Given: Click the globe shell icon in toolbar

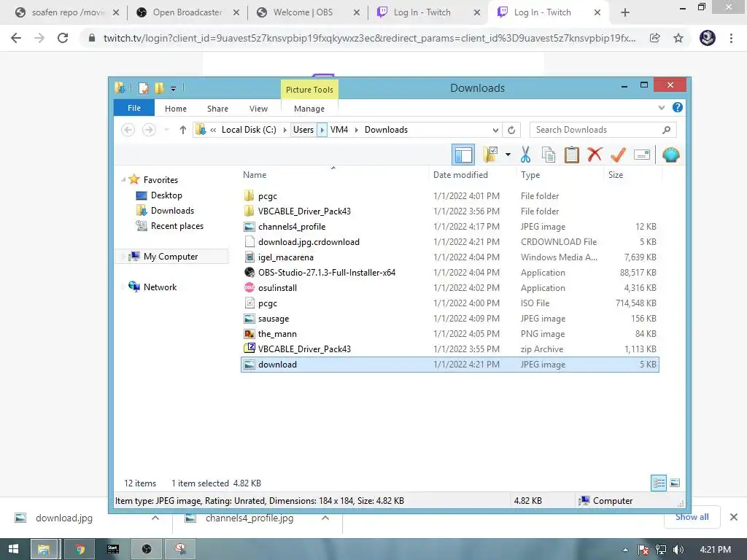Looking at the screenshot, I should tap(671, 155).
